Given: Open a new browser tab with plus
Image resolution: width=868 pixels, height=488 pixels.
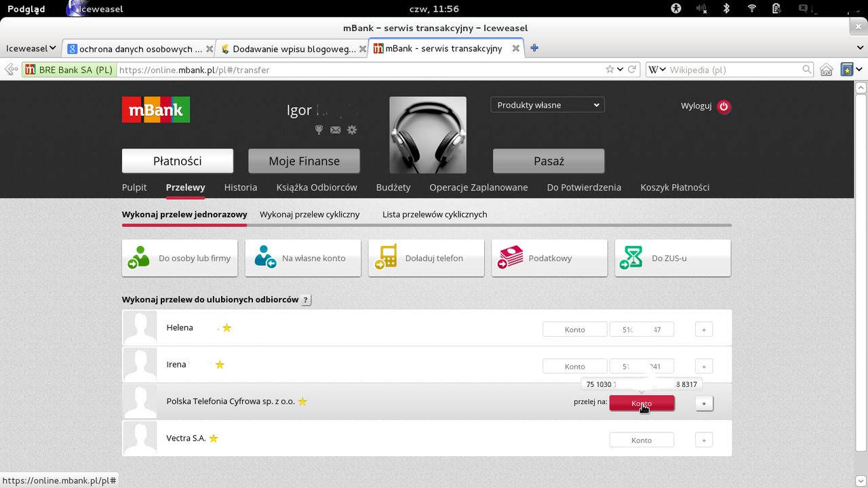Looking at the screenshot, I should pos(534,47).
